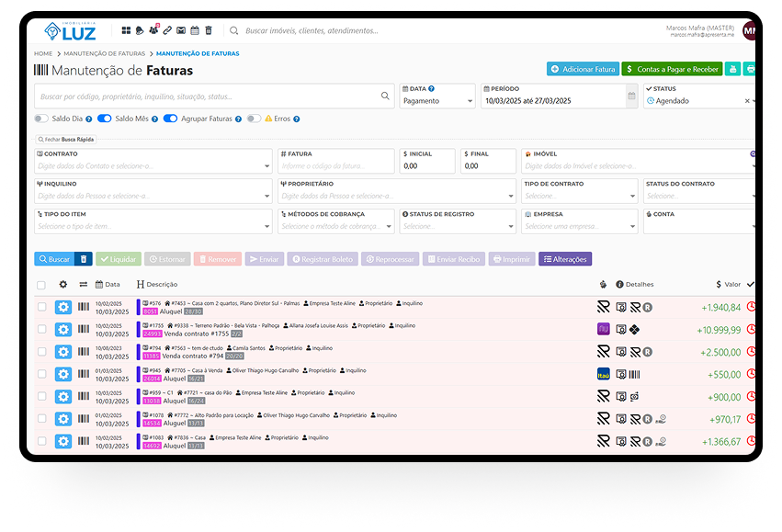This screenshot has height=532, width=782.
Task: Open the dashboard grid icon in top bar
Action: (x=126, y=30)
